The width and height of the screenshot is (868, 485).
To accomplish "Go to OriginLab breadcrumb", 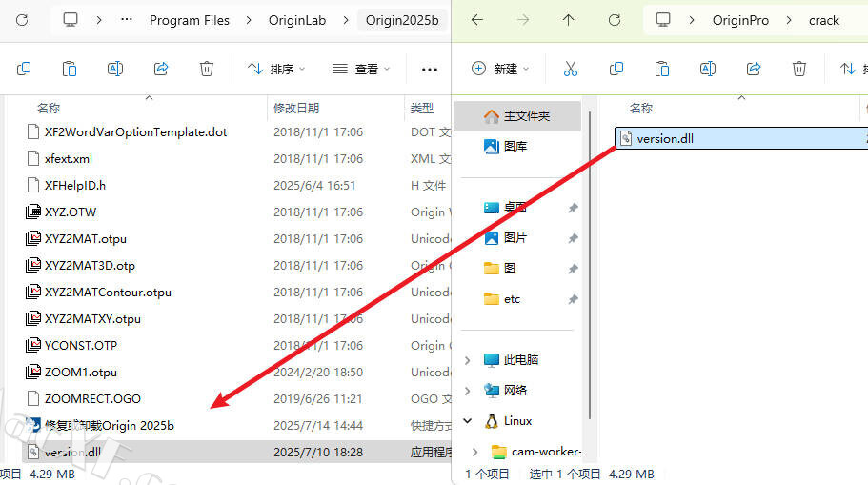I will coord(297,20).
